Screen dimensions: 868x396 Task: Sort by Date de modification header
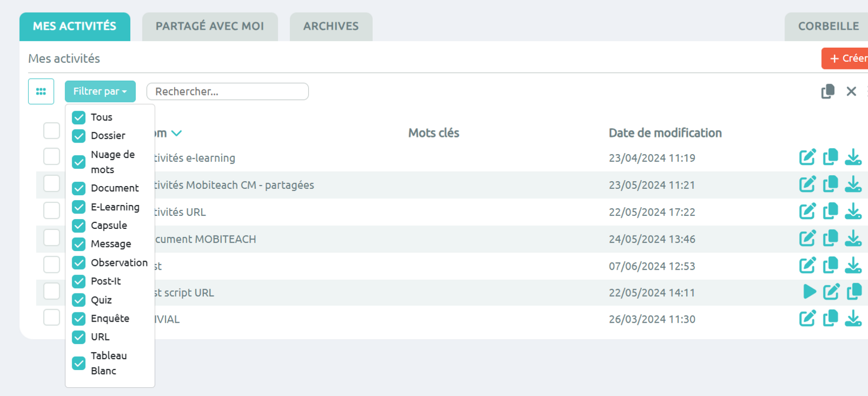point(665,133)
